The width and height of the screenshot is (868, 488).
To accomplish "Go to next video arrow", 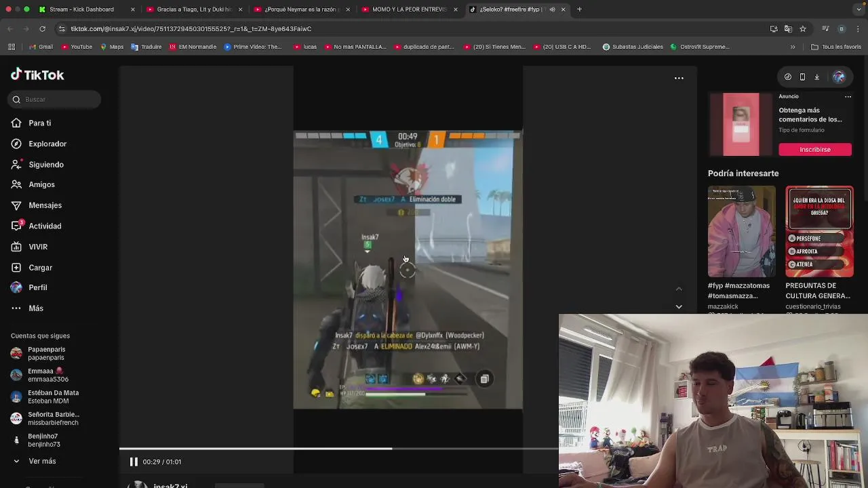I will click(x=679, y=306).
